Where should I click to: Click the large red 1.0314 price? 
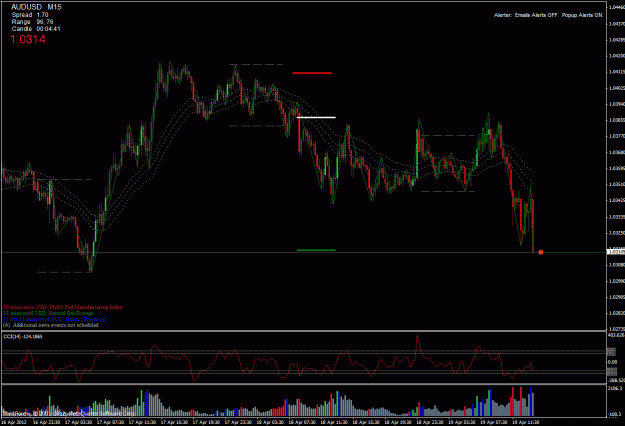pyautogui.click(x=28, y=39)
